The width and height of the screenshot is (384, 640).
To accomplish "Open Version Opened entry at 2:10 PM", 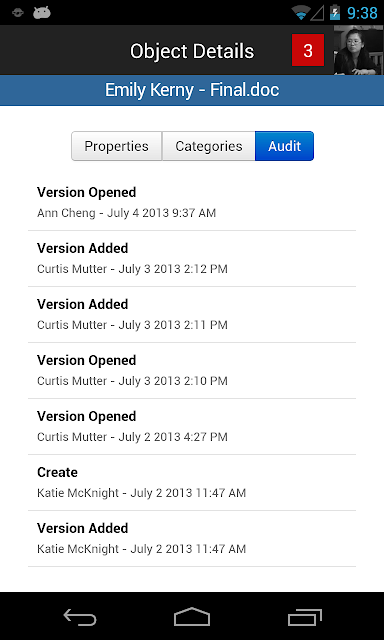I will (192, 371).
